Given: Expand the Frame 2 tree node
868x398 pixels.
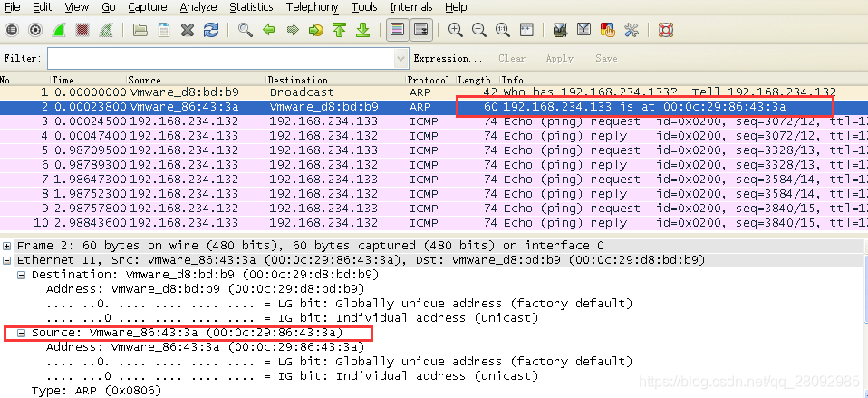Looking at the screenshot, I should 6,246.
